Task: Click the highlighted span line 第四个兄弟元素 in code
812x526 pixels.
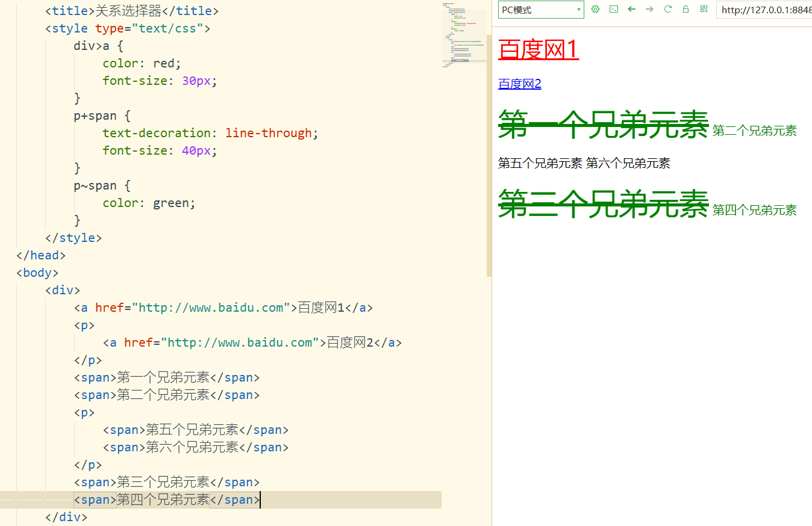Action: (x=167, y=500)
